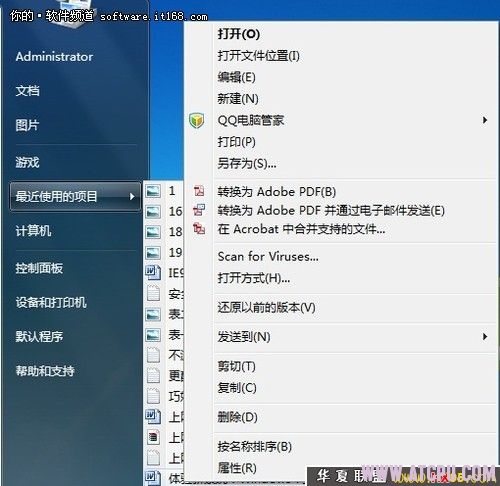Viewport: 500px width, 486px height.
Task: Choose 属性(R) at menu bottom
Action: (x=237, y=468)
